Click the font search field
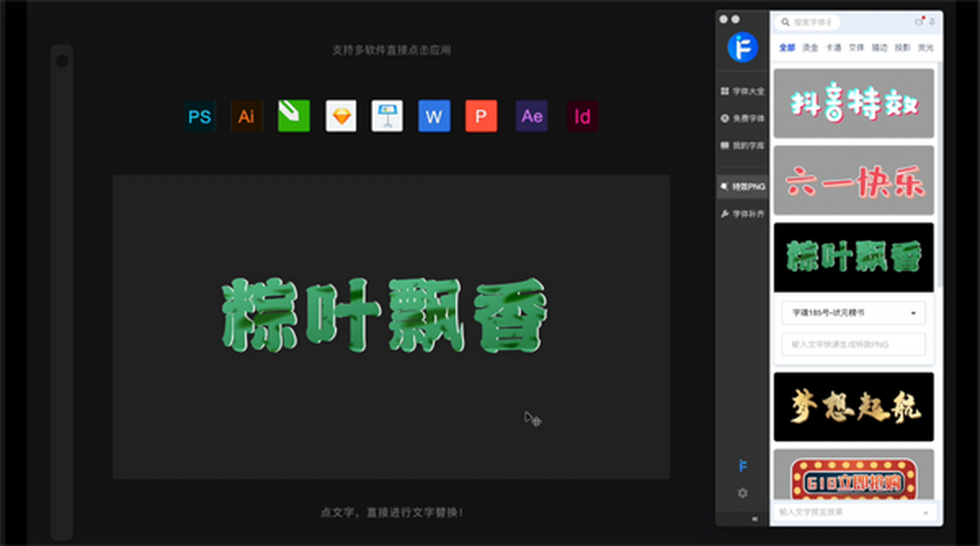Image resolution: width=980 pixels, height=546 pixels. (x=808, y=22)
